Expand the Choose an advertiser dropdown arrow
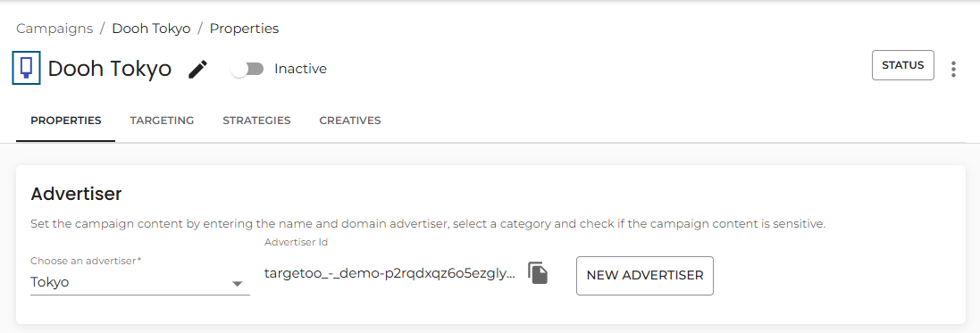The height and width of the screenshot is (333, 980). pyautogui.click(x=237, y=284)
